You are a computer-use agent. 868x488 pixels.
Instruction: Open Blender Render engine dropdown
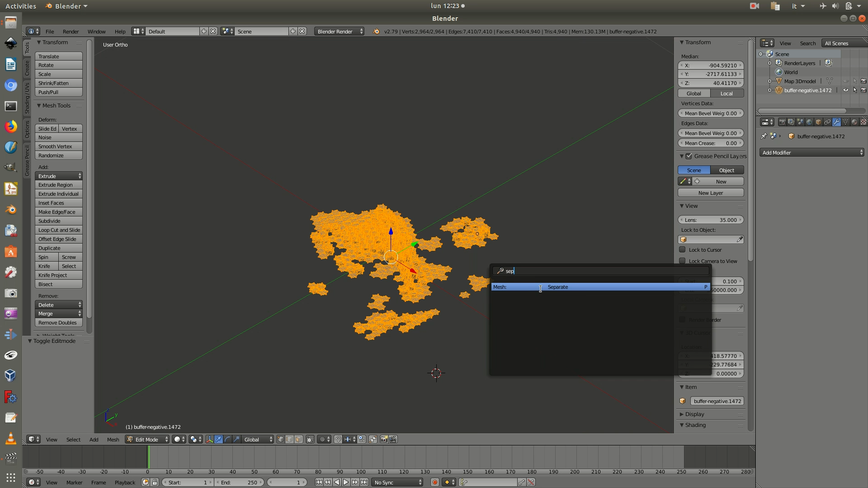[339, 31]
